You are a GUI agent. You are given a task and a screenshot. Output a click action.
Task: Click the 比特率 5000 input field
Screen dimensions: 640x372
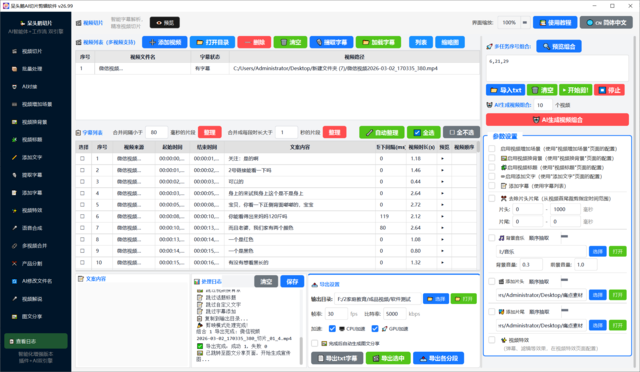394,314
